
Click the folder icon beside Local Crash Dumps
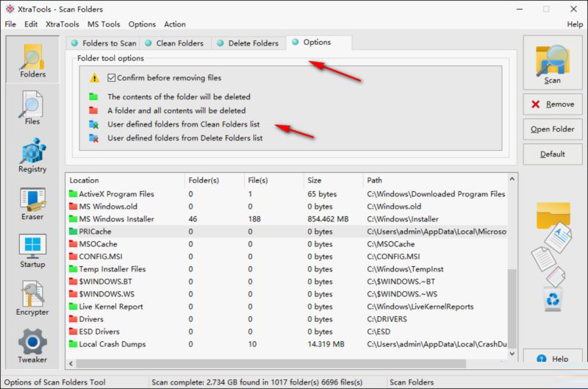[73, 344]
